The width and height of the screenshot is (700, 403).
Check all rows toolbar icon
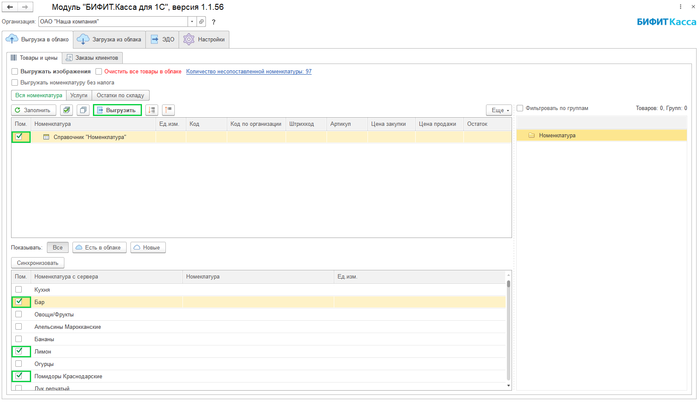point(66,110)
